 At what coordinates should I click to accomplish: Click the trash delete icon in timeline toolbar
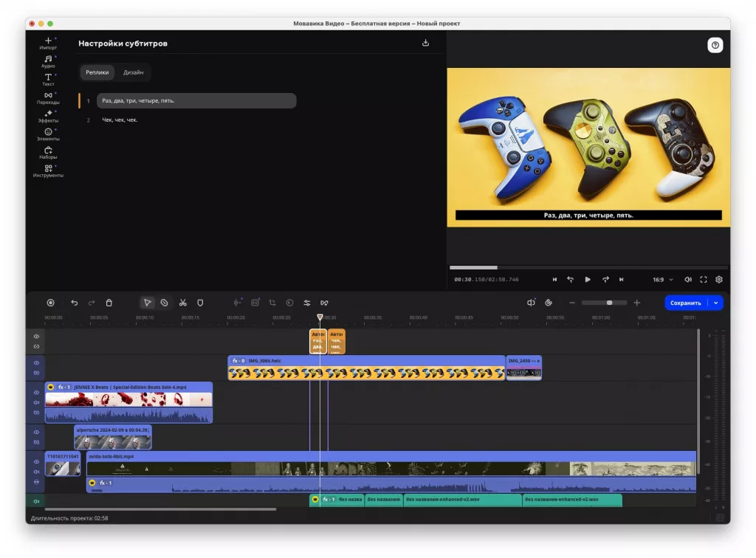click(x=109, y=303)
